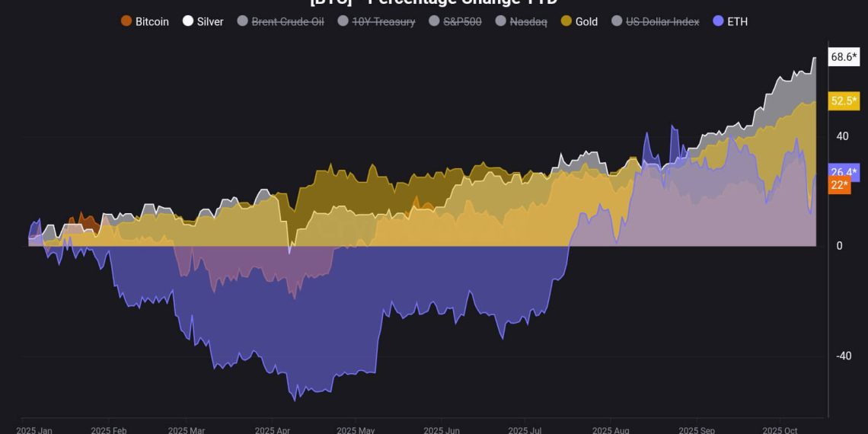The image size is (868, 434).
Task: Click the yellow Gold legend color dot
Action: (x=566, y=21)
